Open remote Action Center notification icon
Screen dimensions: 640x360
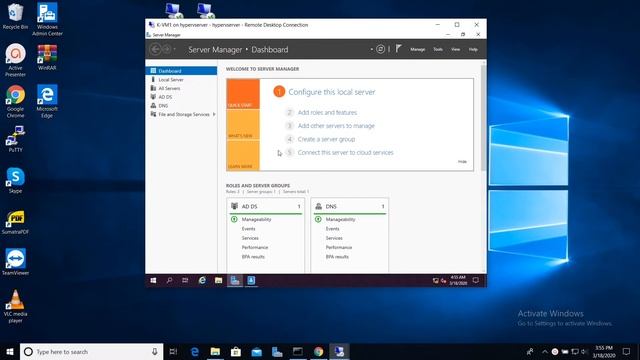476,280
